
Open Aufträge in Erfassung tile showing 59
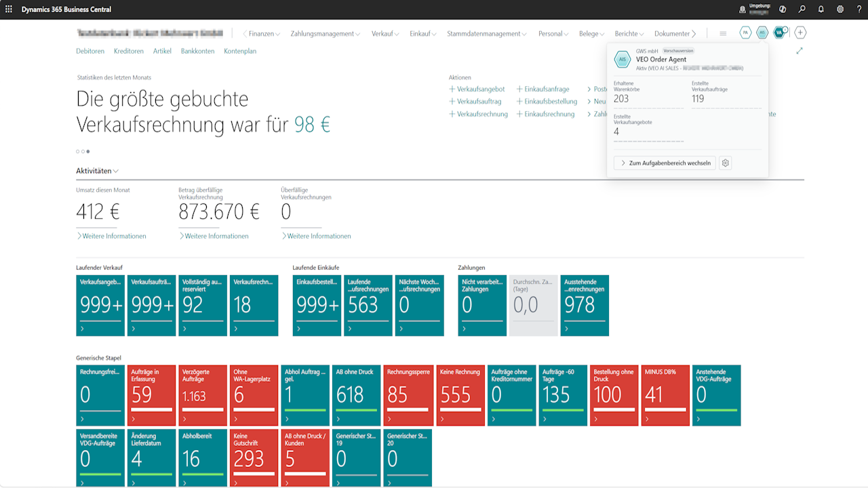point(151,395)
